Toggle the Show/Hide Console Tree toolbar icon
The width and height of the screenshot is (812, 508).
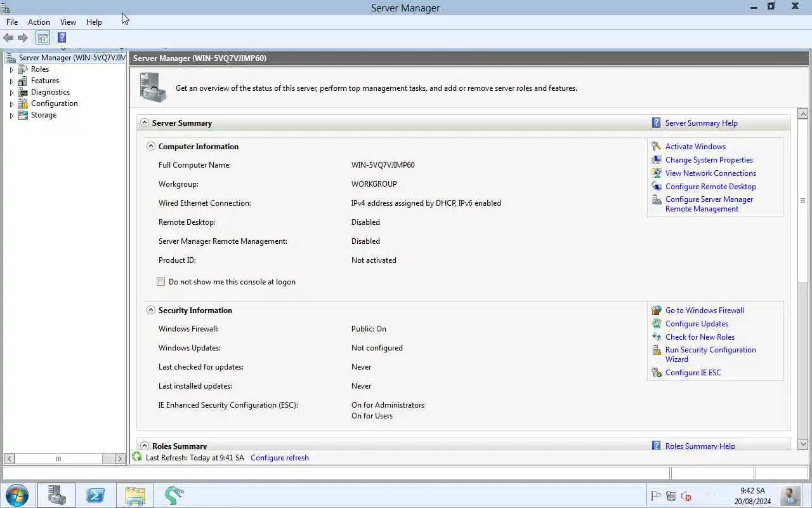coord(43,38)
